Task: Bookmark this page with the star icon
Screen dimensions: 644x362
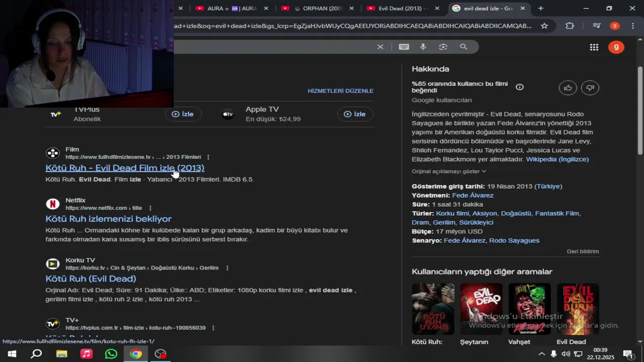Action: click(x=544, y=26)
